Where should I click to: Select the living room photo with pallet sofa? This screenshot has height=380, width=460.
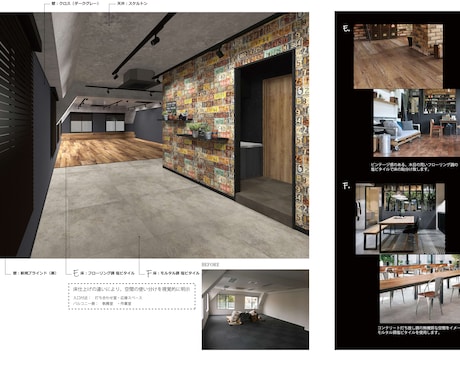(x=416, y=122)
